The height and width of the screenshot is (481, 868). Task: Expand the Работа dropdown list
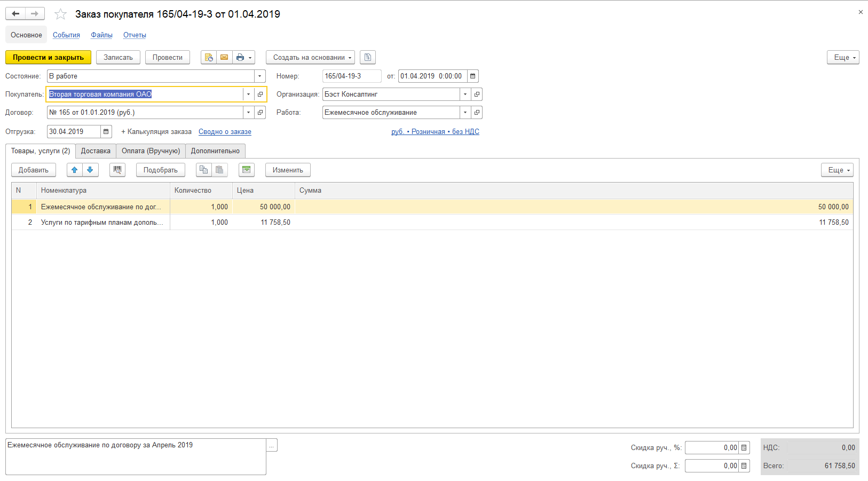(x=465, y=113)
